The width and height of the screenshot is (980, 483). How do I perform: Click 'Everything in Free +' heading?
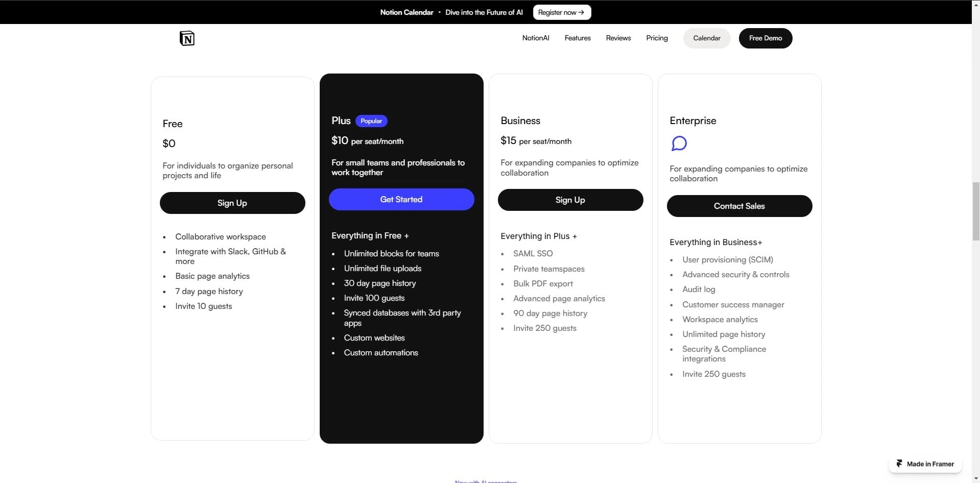370,235
